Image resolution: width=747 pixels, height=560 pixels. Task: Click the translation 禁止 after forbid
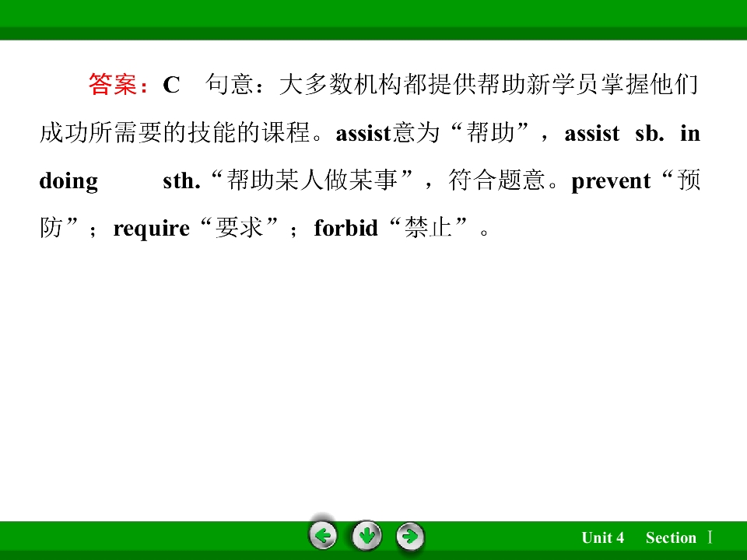click(428, 228)
